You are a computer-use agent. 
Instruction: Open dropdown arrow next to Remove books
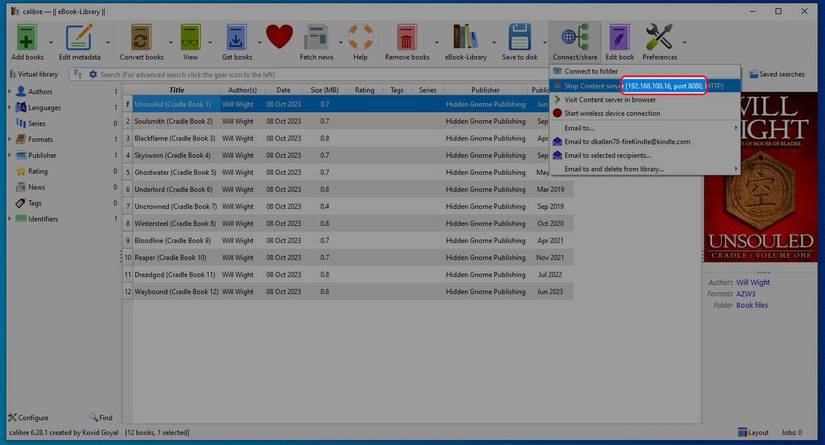pyautogui.click(x=437, y=43)
